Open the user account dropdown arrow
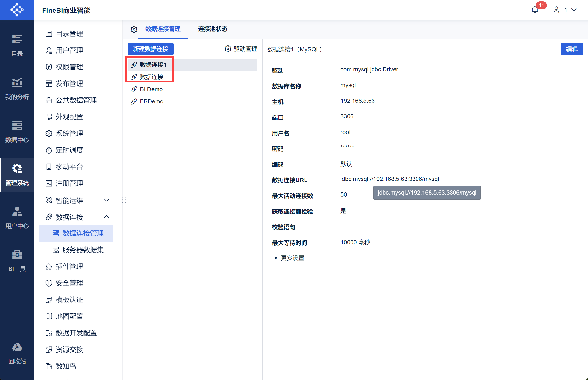 pos(574,10)
